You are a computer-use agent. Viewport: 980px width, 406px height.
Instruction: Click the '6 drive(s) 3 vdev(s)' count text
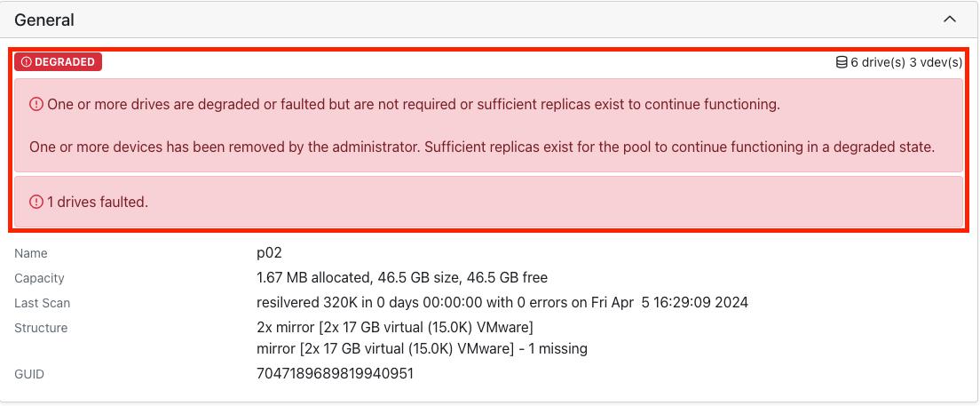[905, 62]
